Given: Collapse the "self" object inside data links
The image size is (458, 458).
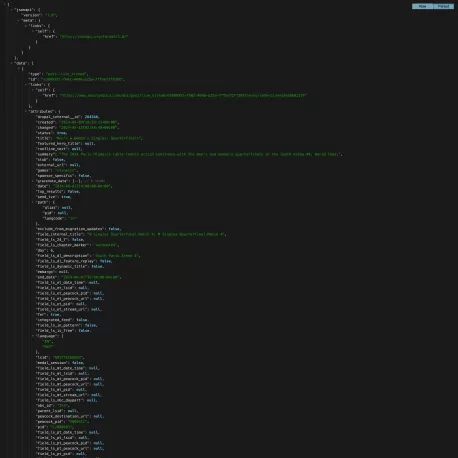Looking at the screenshot, I should click(x=33, y=90).
